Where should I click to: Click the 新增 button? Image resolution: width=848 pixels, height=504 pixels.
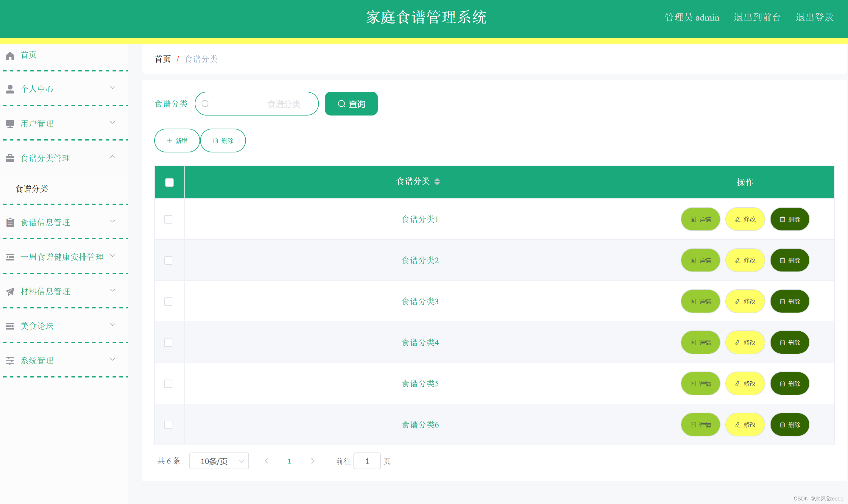[177, 140]
